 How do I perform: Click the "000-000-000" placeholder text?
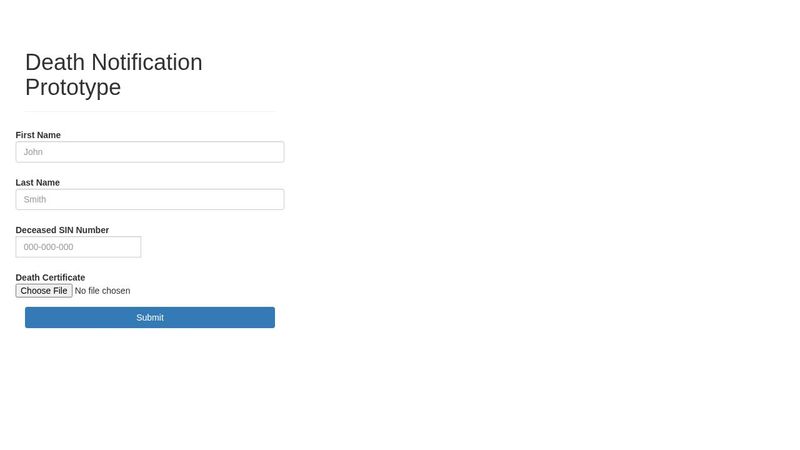pos(48,247)
